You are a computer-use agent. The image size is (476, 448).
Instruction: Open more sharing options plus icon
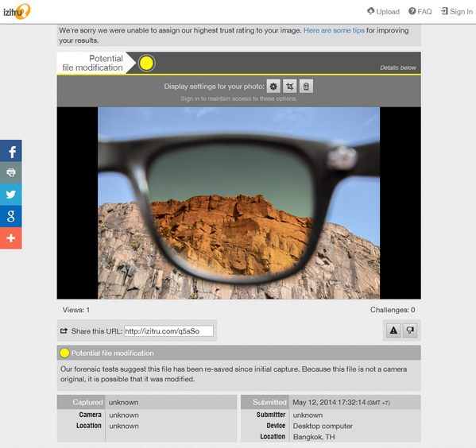point(11,238)
